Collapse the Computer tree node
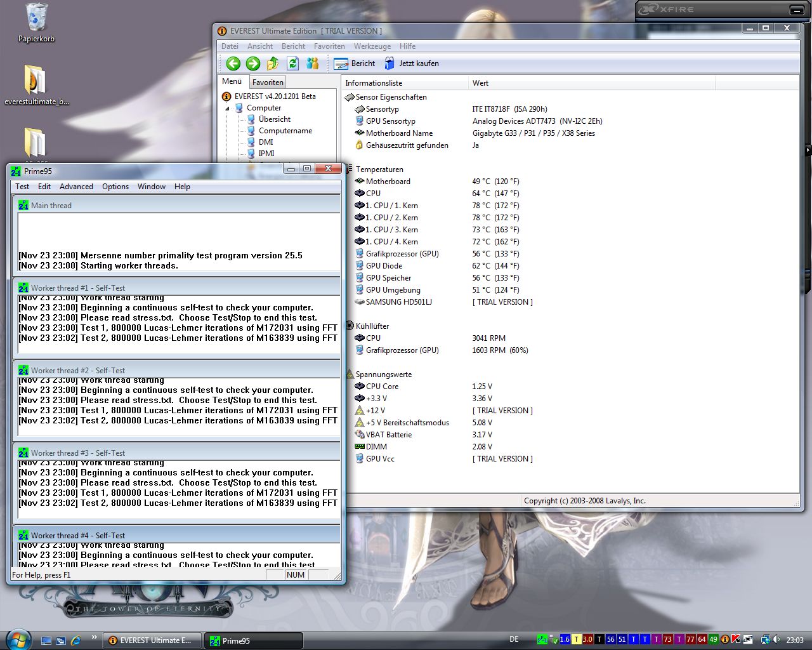The image size is (812, 650). point(227,109)
